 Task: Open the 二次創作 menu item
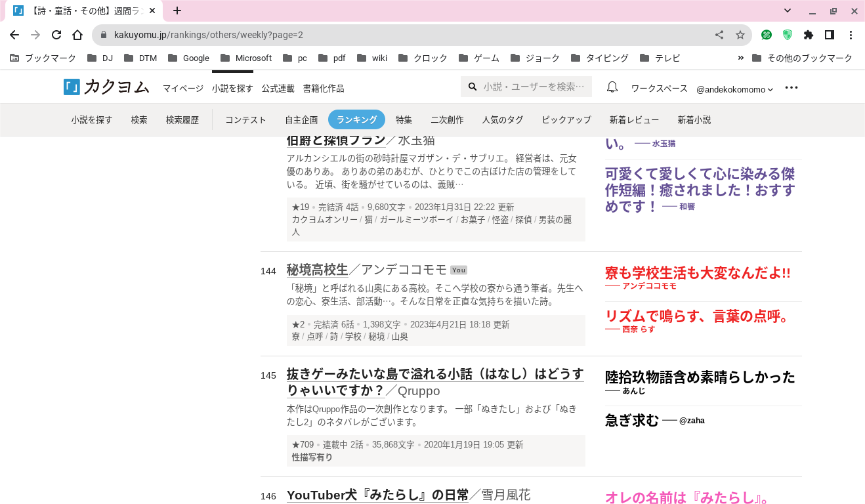447,119
